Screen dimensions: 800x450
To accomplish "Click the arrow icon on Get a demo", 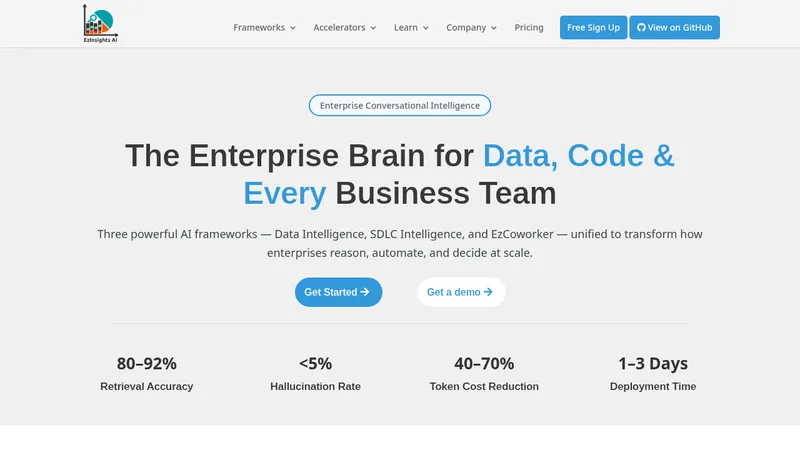I will click(x=488, y=292).
